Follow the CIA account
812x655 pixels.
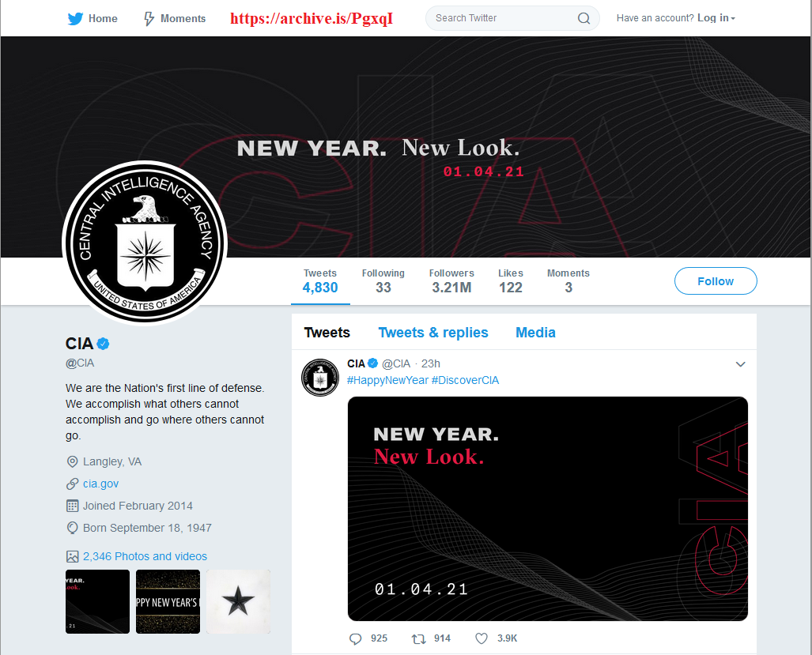click(x=716, y=281)
